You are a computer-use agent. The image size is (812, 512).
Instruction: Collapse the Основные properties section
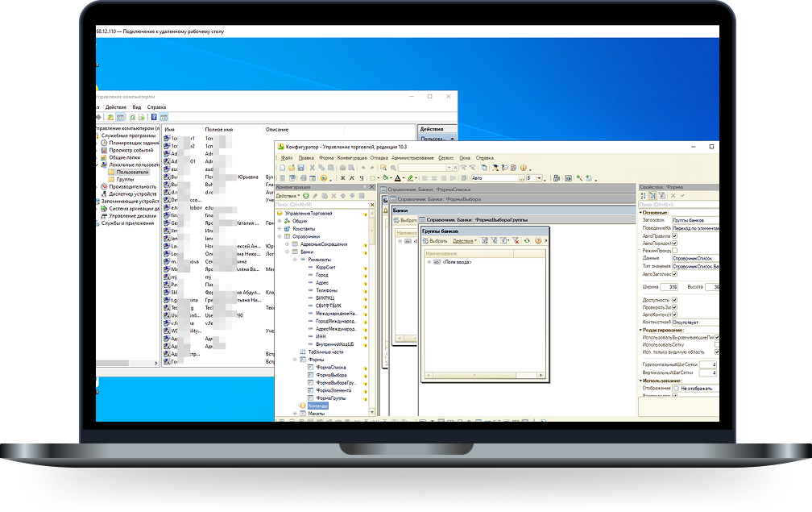[x=640, y=213]
